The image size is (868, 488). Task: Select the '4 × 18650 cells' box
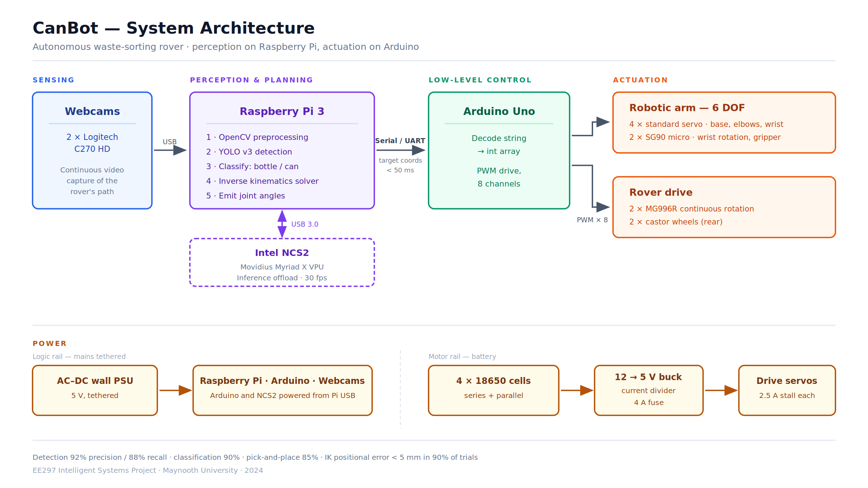pos(494,390)
